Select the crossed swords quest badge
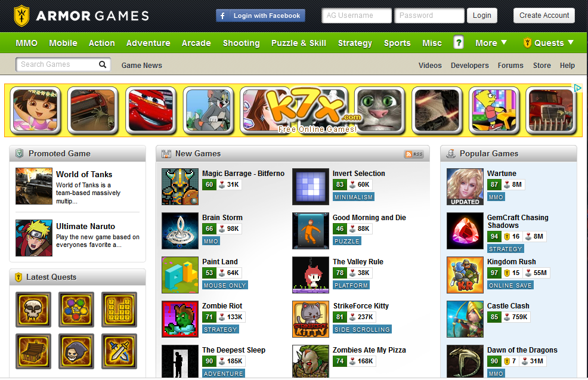This screenshot has width=588, height=380. (119, 351)
